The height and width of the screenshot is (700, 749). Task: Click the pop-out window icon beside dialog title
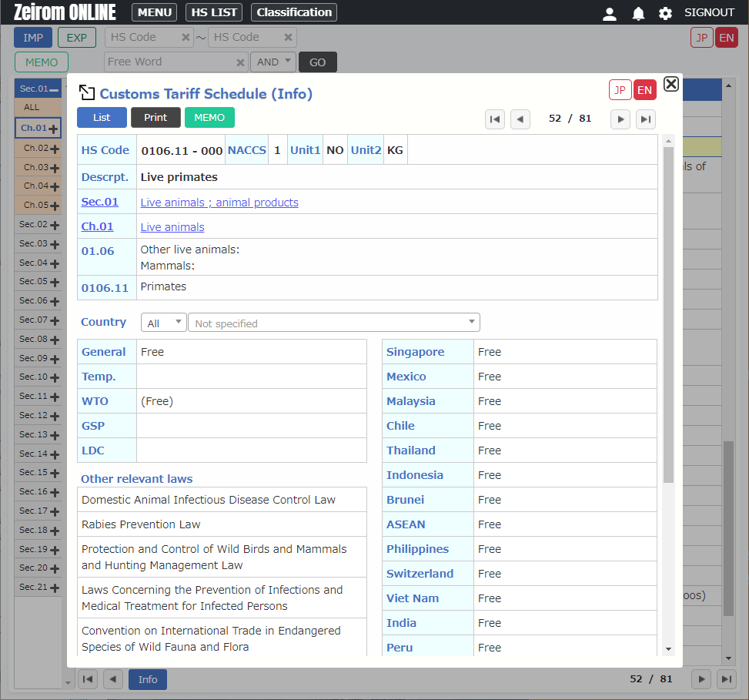click(x=86, y=93)
